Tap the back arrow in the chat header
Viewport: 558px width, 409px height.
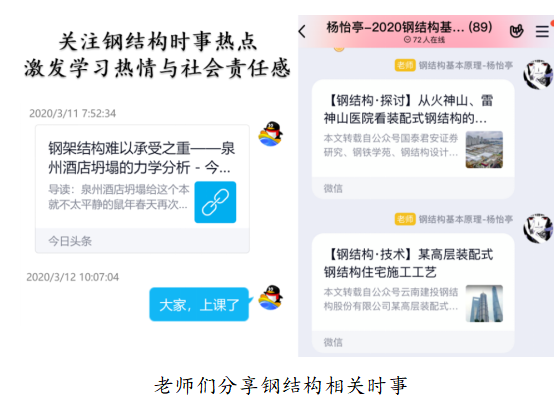tap(302, 31)
